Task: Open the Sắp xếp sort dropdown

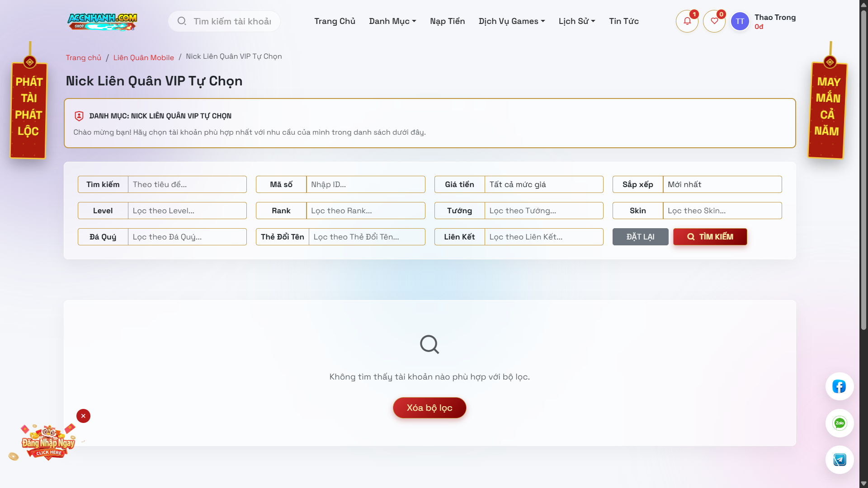Action: (x=722, y=184)
